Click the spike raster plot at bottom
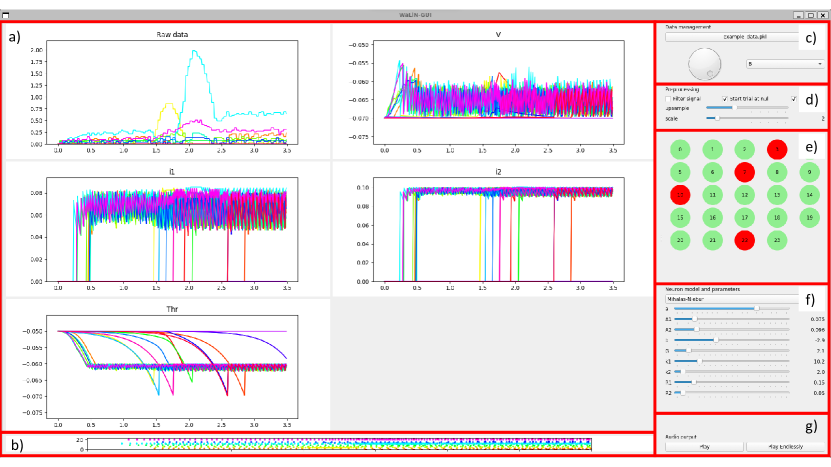This screenshot has width=831, height=467. point(339,444)
